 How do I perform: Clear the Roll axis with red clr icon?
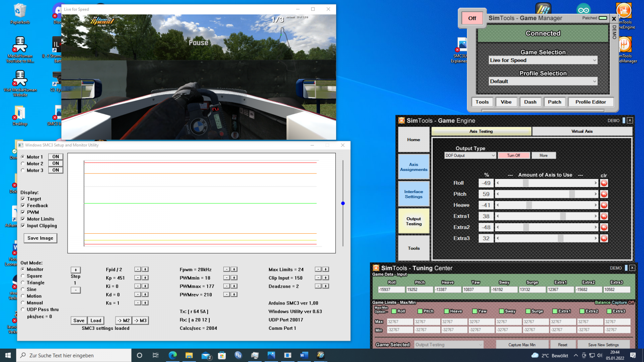point(604,183)
